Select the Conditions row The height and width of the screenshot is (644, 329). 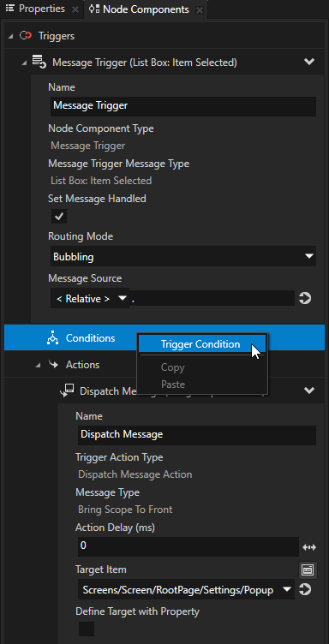click(164, 337)
